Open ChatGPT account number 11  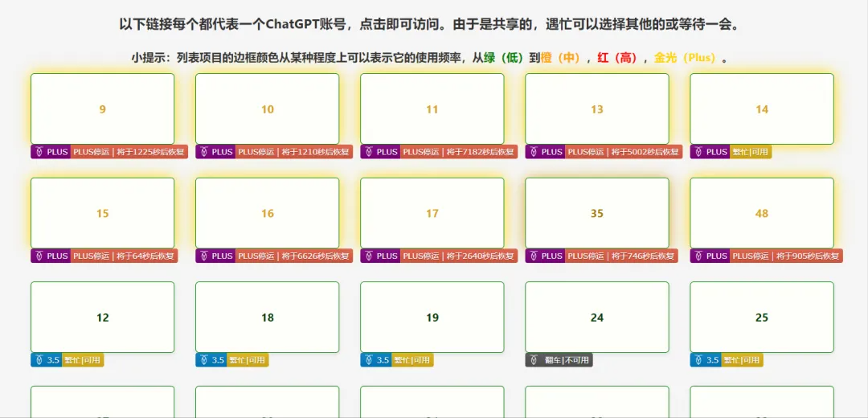432,109
